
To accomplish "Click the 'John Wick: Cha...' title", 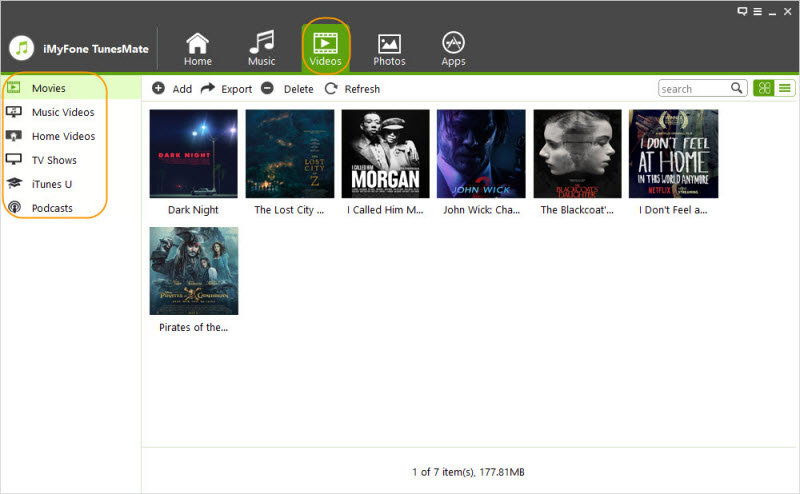I will tap(482, 210).
